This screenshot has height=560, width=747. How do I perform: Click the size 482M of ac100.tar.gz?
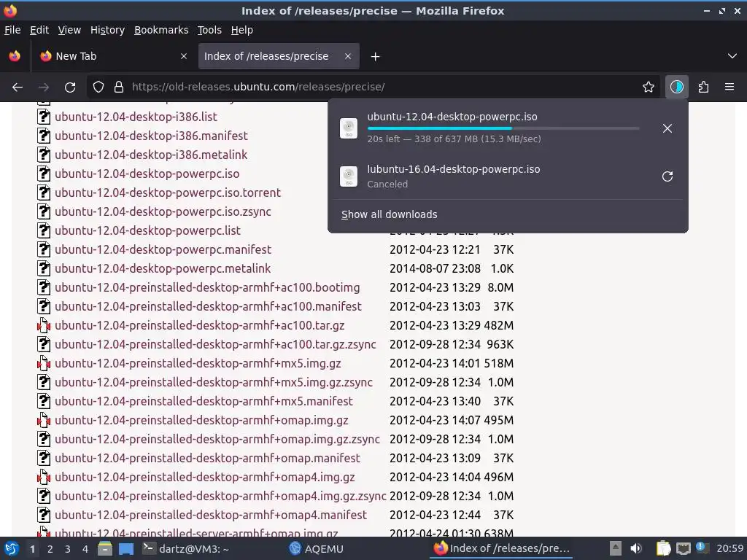(x=499, y=325)
